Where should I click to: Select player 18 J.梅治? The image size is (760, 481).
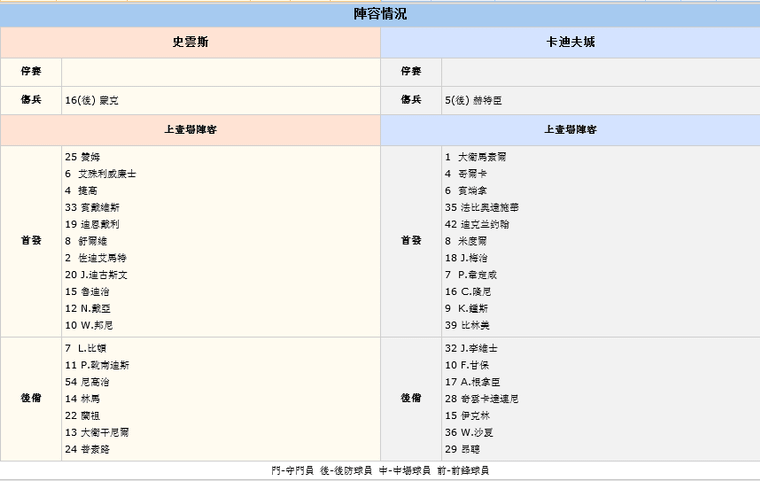[x=466, y=258]
